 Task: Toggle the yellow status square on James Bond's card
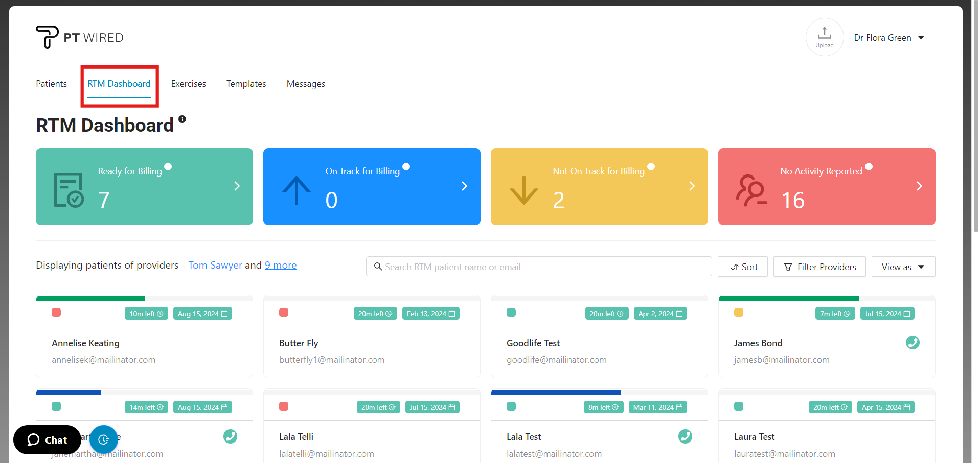pyautogui.click(x=738, y=313)
